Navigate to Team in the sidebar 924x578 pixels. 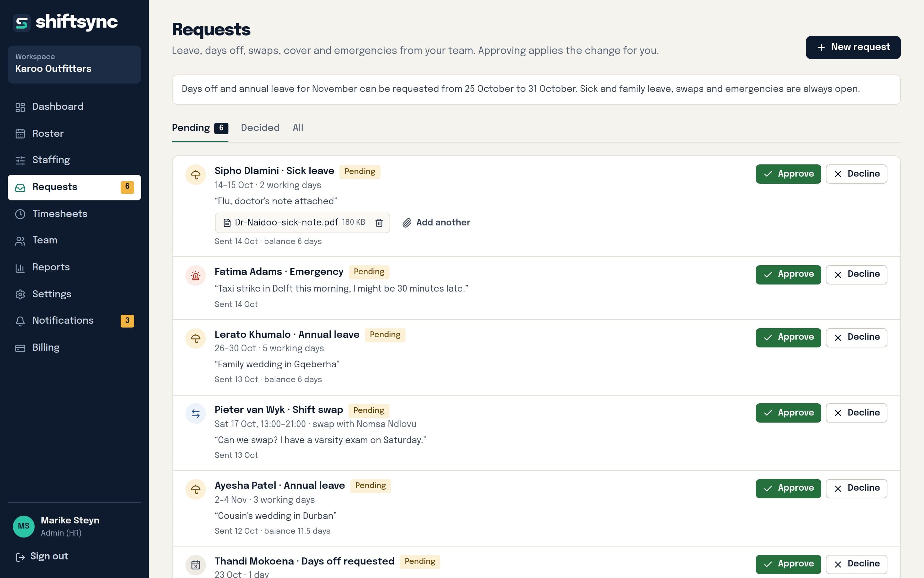coord(74,241)
